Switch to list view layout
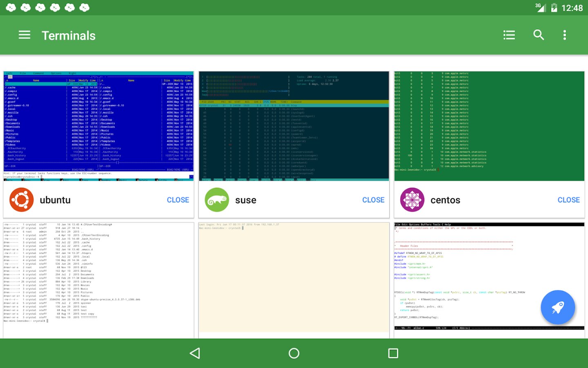Viewport: 588px width, 368px height. (x=509, y=35)
